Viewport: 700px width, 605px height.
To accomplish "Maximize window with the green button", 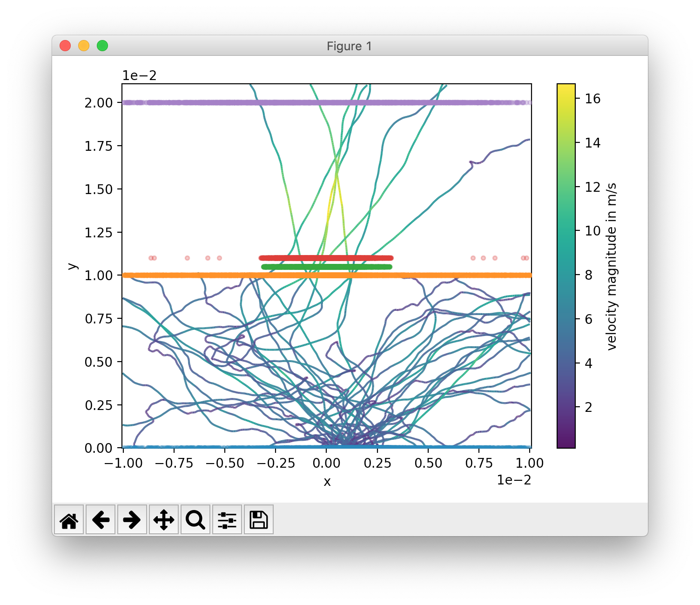I will [x=102, y=46].
